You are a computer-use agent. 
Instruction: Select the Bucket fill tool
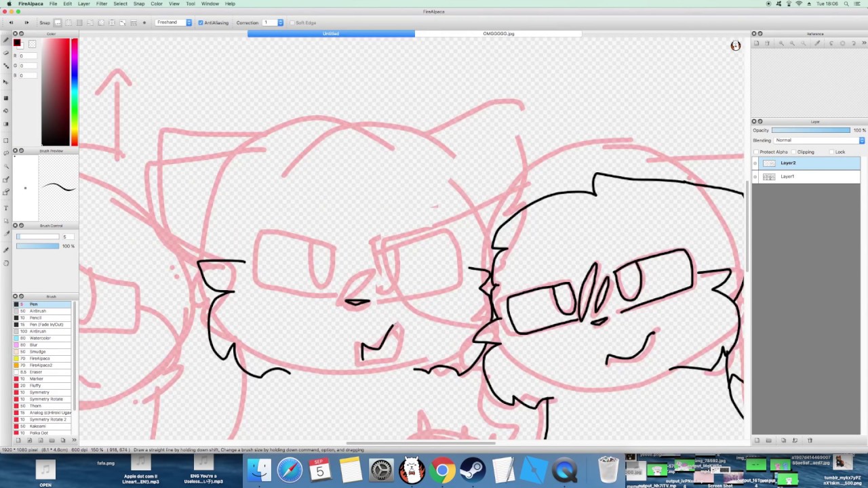point(6,110)
